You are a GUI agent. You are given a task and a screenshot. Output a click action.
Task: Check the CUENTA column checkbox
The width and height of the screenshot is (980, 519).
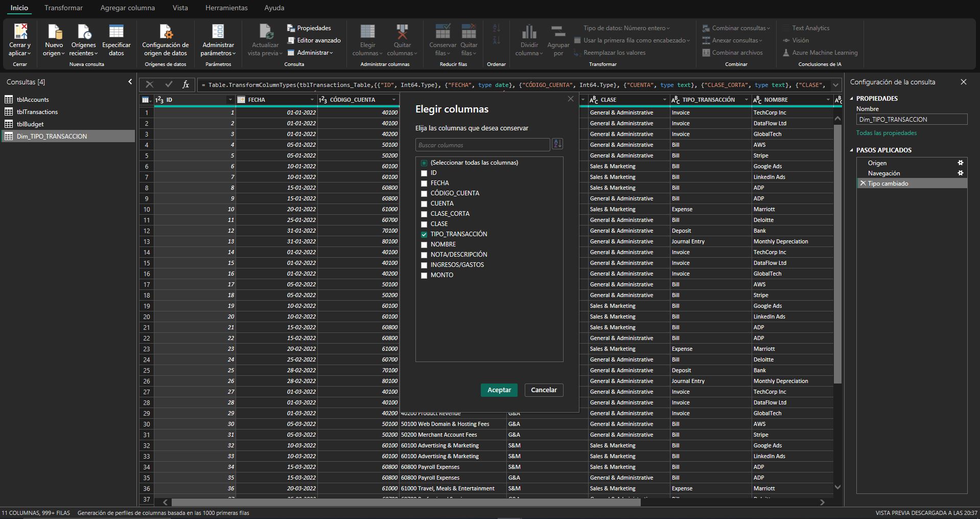(424, 204)
